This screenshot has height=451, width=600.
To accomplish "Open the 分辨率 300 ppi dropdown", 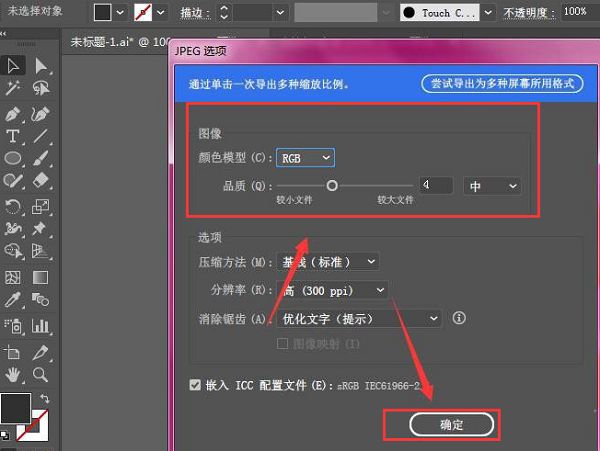I will [332, 291].
